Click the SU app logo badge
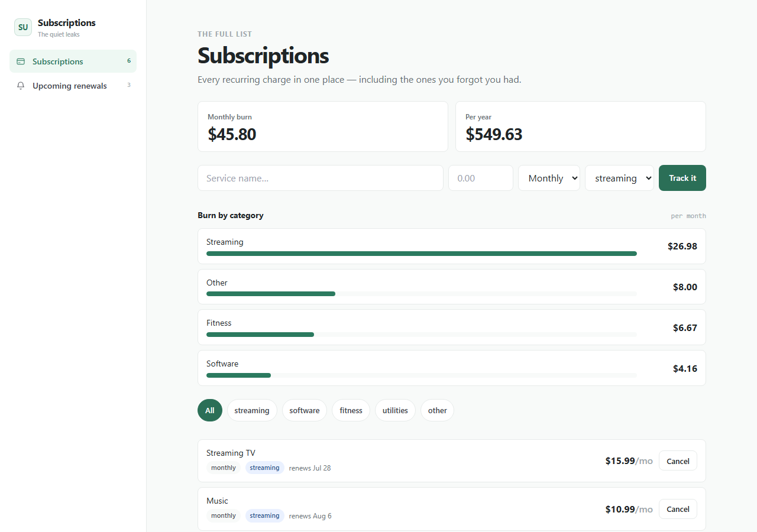The width and height of the screenshot is (757, 532). (x=23, y=27)
